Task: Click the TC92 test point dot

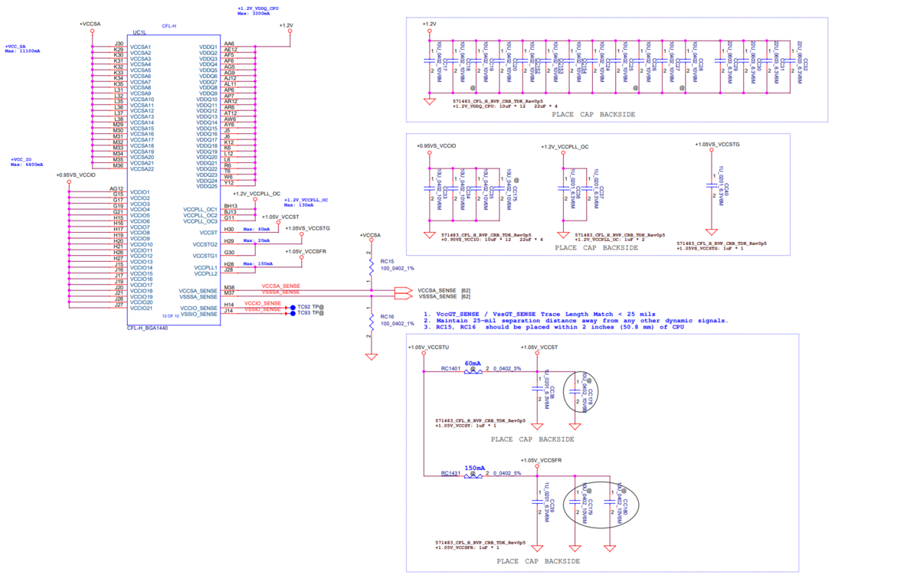Action: [293, 307]
